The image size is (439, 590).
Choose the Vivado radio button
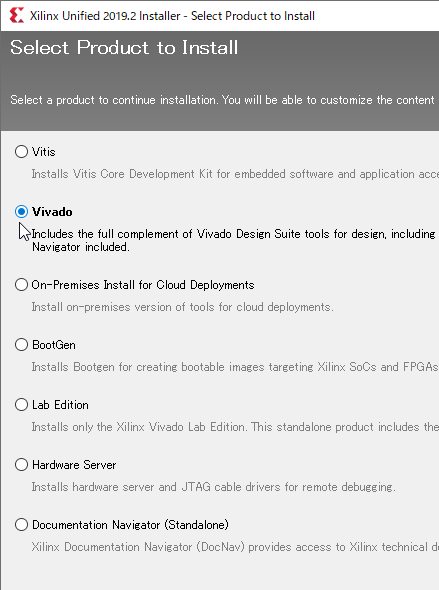(21, 211)
